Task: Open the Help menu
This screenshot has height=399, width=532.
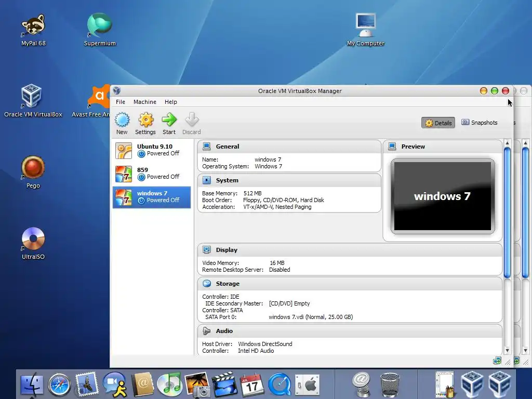Action: tap(170, 102)
